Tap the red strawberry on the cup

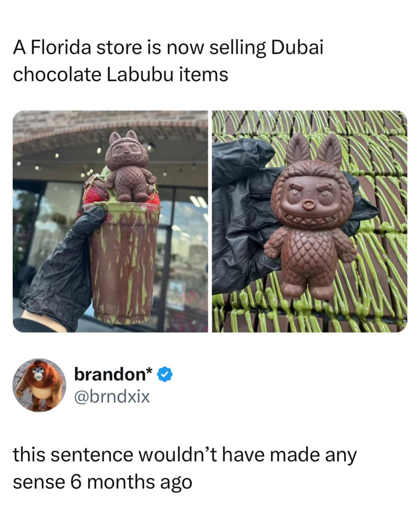(96, 193)
